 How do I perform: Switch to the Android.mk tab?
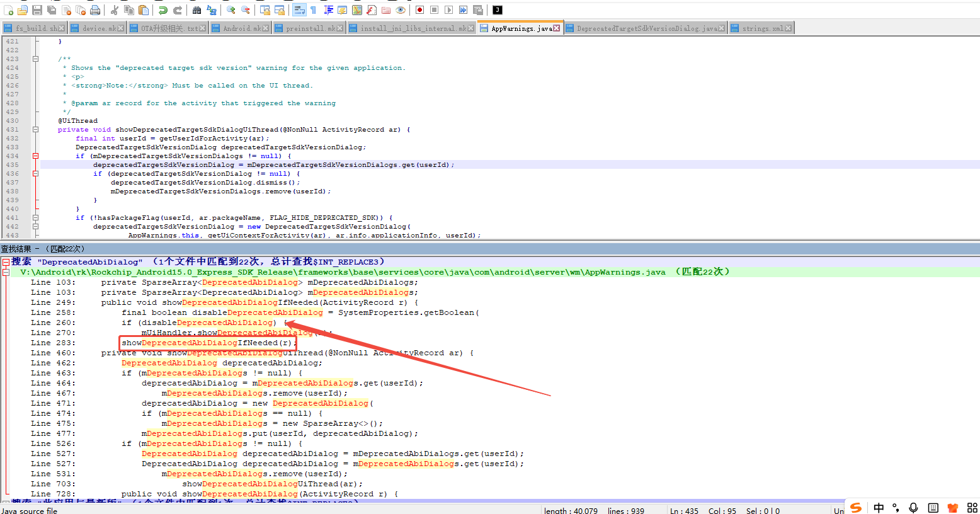(241, 28)
